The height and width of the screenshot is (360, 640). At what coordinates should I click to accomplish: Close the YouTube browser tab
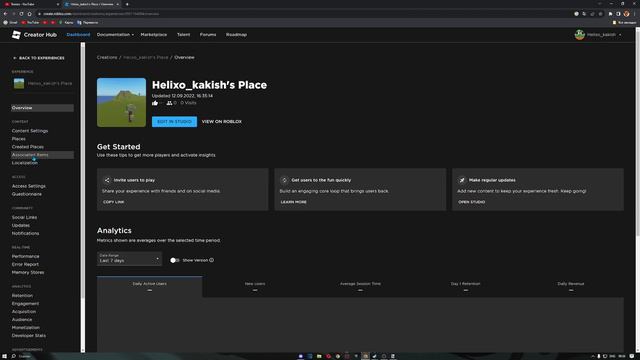[x=58, y=4]
